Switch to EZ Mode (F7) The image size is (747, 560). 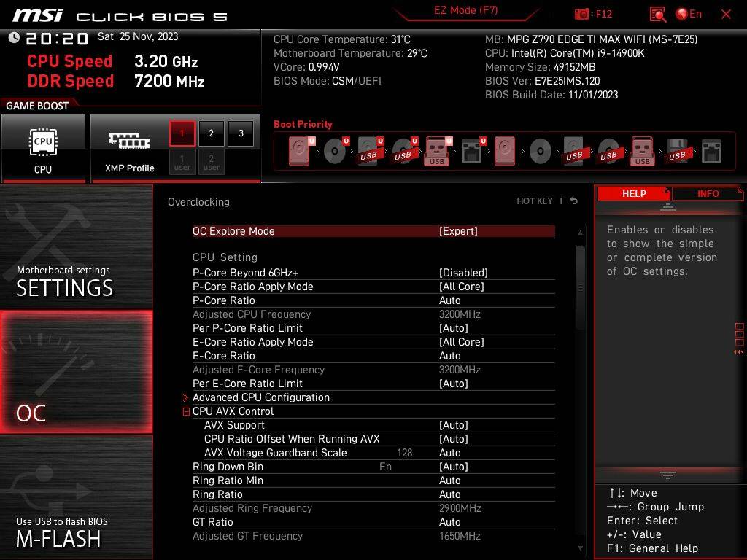tap(466, 10)
